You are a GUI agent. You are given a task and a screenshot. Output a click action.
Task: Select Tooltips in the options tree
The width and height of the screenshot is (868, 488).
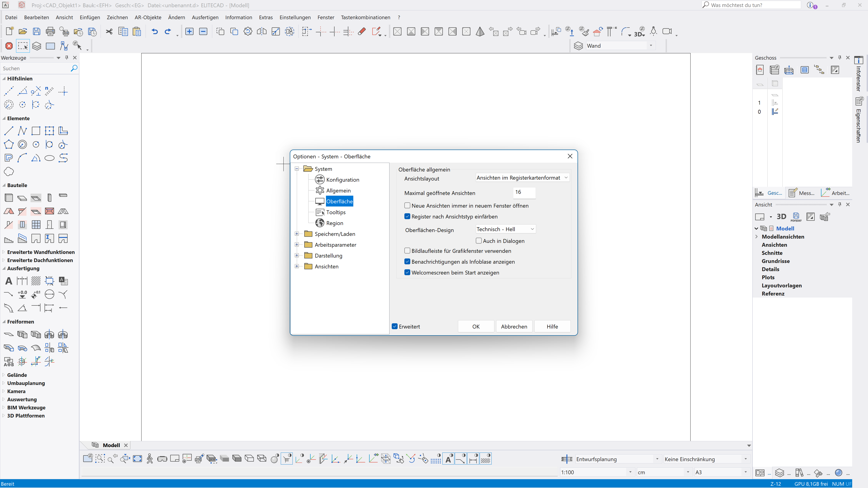tap(336, 212)
